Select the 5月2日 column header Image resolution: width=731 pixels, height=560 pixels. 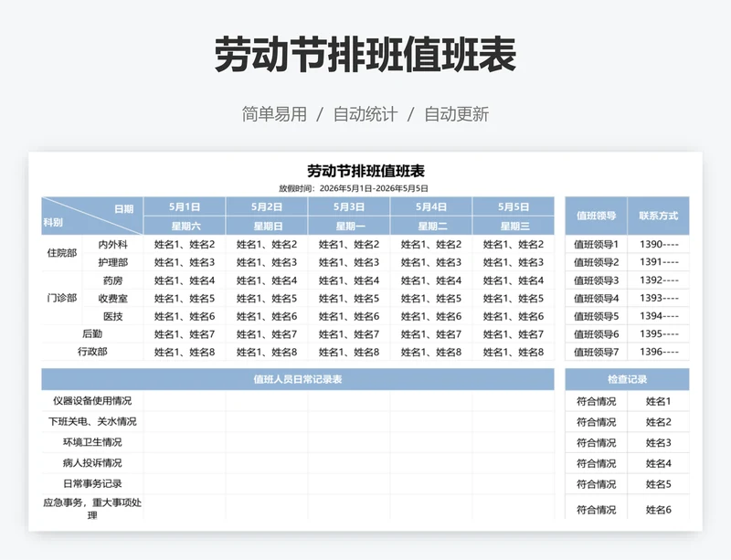coord(267,206)
